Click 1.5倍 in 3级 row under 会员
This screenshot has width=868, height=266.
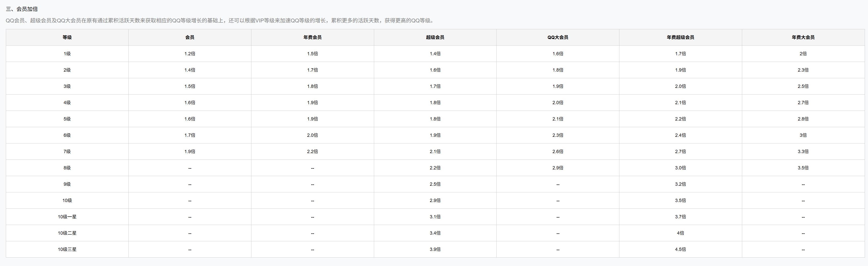[x=190, y=86]
